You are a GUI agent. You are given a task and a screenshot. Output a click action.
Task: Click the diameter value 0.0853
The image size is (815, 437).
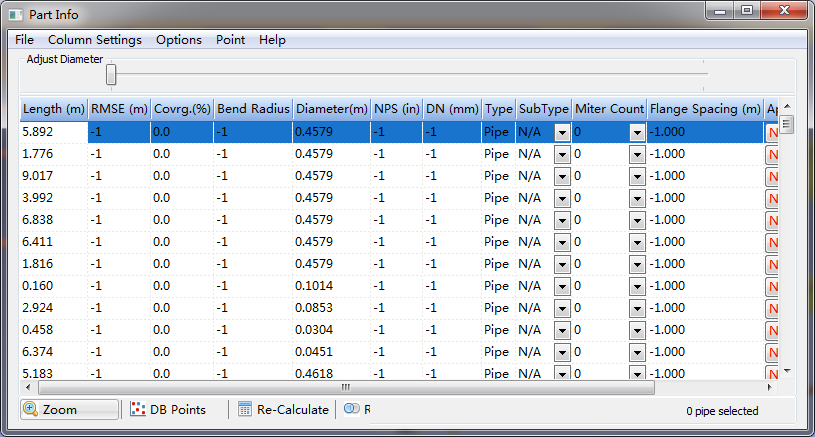point(314,308)
